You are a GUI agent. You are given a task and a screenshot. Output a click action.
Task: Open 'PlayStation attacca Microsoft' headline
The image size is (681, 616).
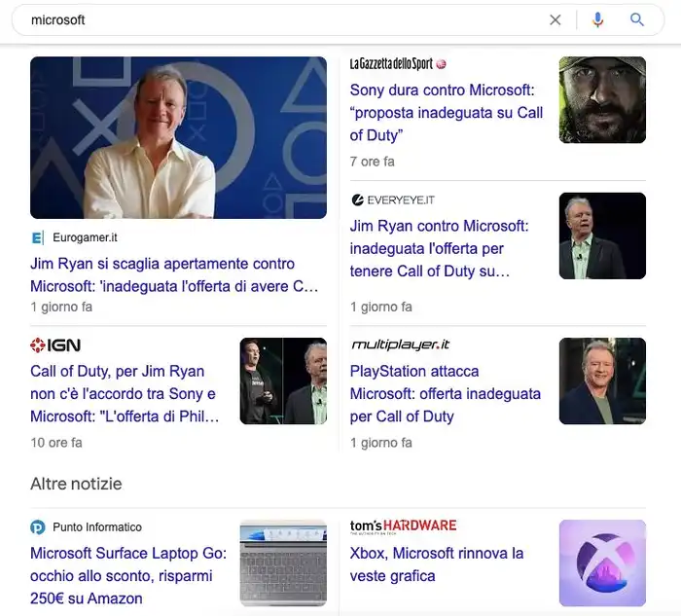[446, 394]
